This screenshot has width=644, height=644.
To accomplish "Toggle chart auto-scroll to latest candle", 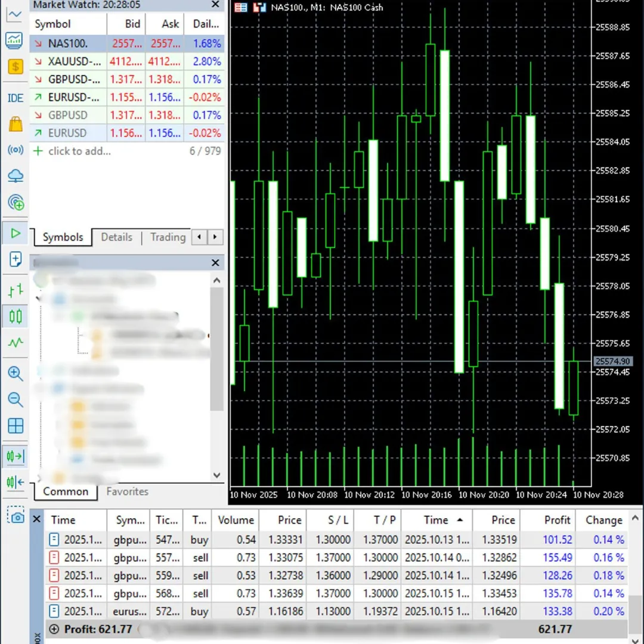I will pyautogui.click(x=15, y=457).
